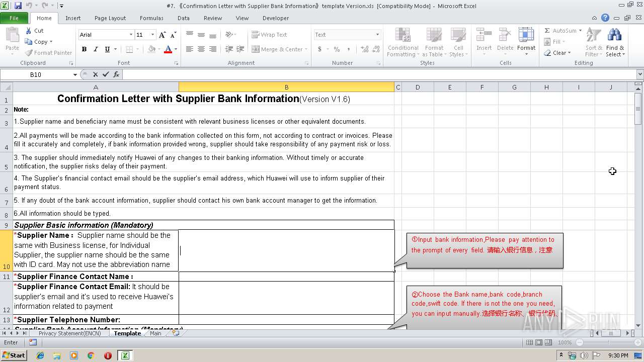This screenshot has width=644, height=362.
Task: Increase the cell indent
Action: coord(240,49)
